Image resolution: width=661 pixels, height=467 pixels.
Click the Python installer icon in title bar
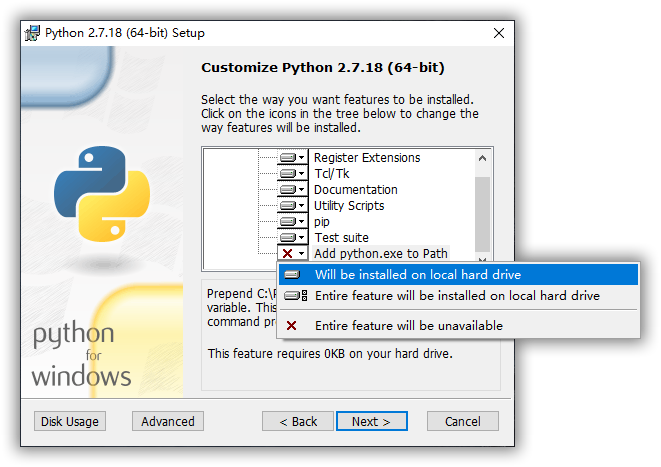(x=32, y=33)
